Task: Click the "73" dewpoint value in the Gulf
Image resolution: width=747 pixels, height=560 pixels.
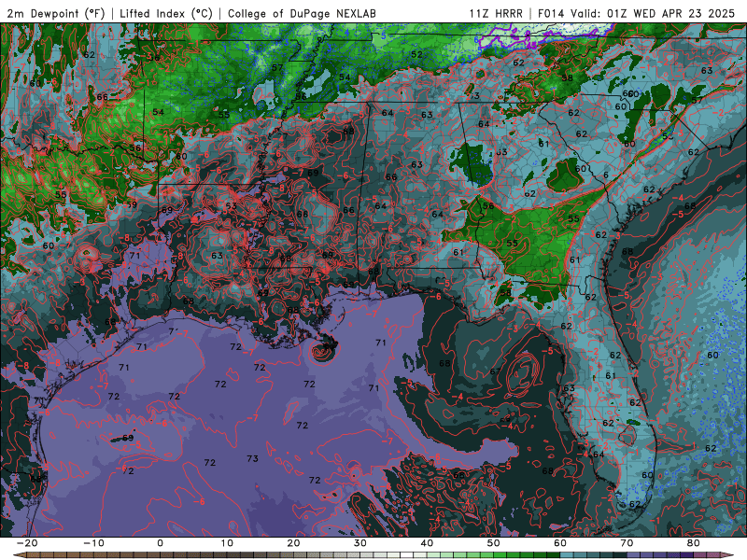Action: [x=252, y=458]
